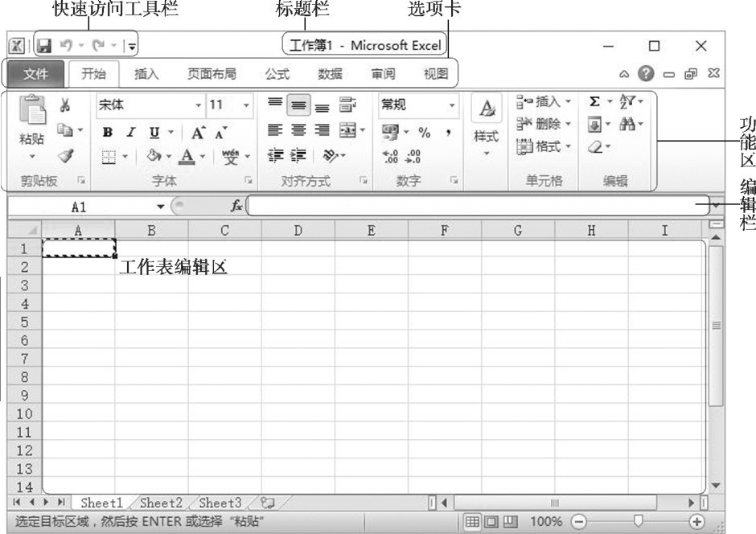Switch to the 页面布局 tab

212,74
